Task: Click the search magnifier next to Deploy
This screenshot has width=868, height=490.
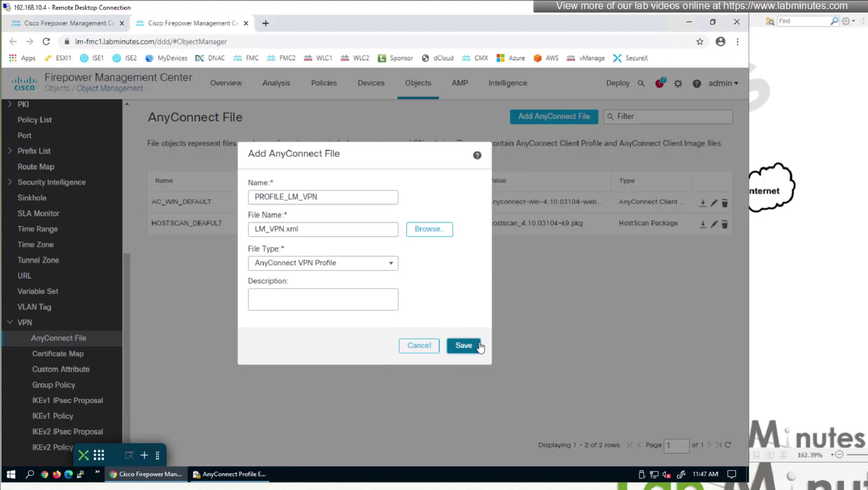Action: coord(641,83)
